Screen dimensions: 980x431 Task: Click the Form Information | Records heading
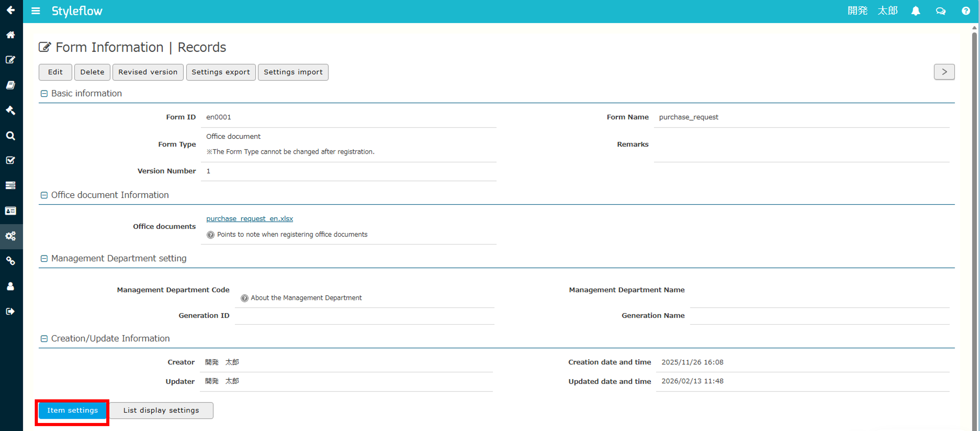pyautogui.click(x=141, y=47)
